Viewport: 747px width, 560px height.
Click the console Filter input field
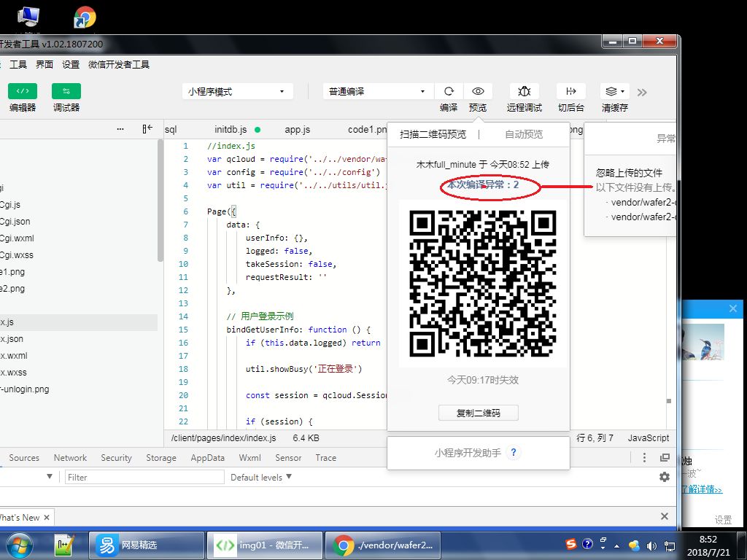point(144,477)
